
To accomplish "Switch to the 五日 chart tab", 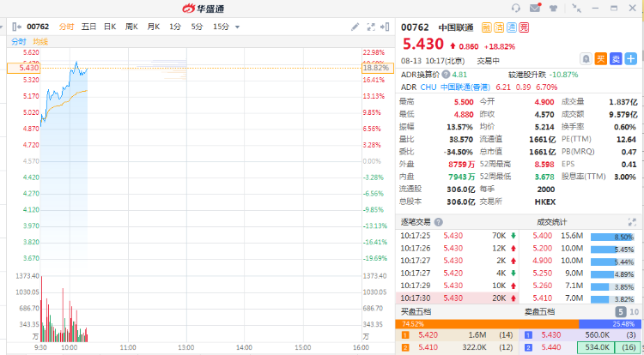I will pyautogui.click(x=88, y=27).
